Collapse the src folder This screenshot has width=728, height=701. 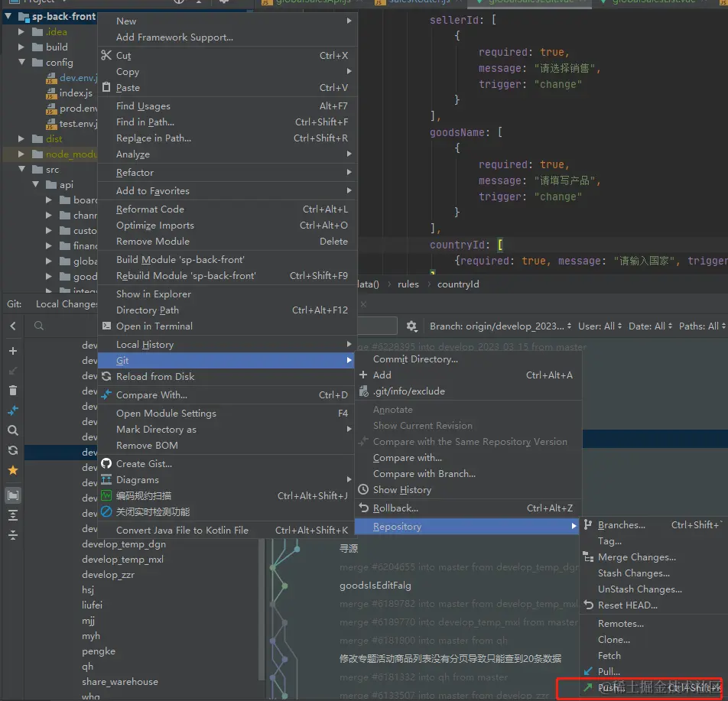pyautogui.click(x=21, y=169)
